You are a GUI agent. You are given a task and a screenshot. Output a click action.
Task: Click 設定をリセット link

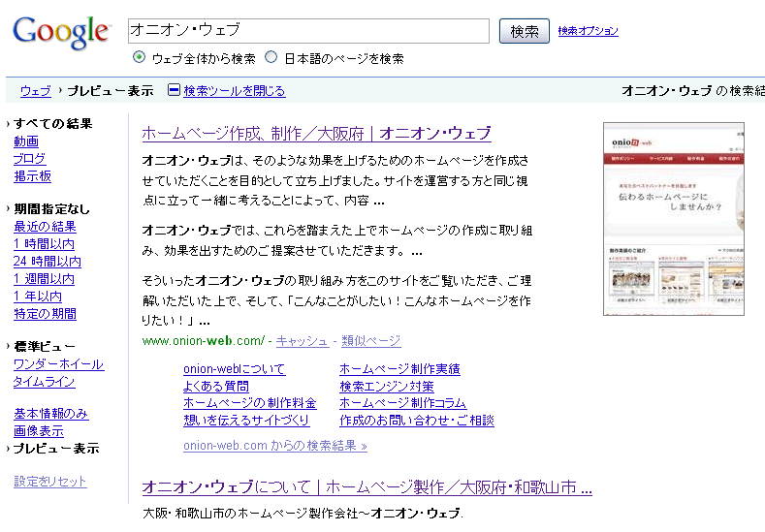click(49, 482)
